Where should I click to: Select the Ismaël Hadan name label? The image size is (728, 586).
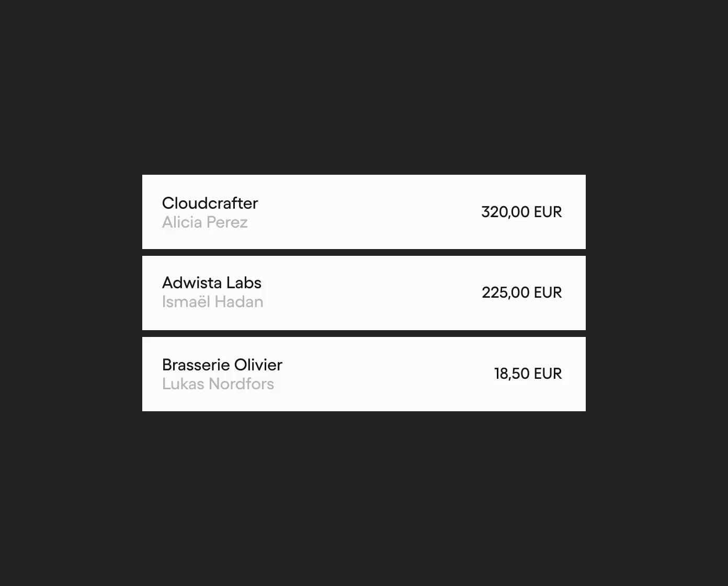(x=213, y=302)
